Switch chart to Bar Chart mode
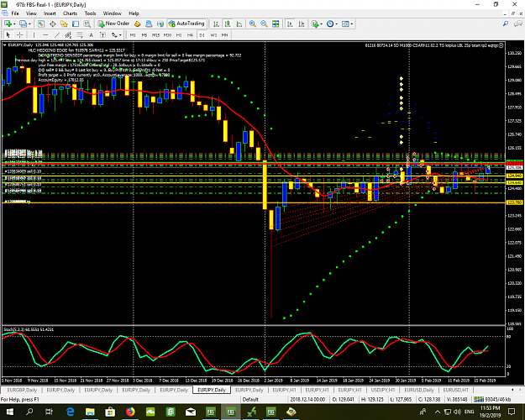 pyautogui.click(x=216, y=24)
